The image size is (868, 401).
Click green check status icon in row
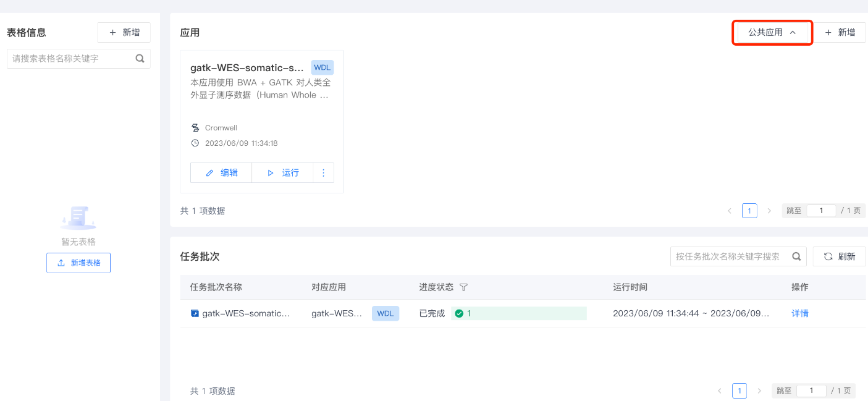tap(459, 313)
